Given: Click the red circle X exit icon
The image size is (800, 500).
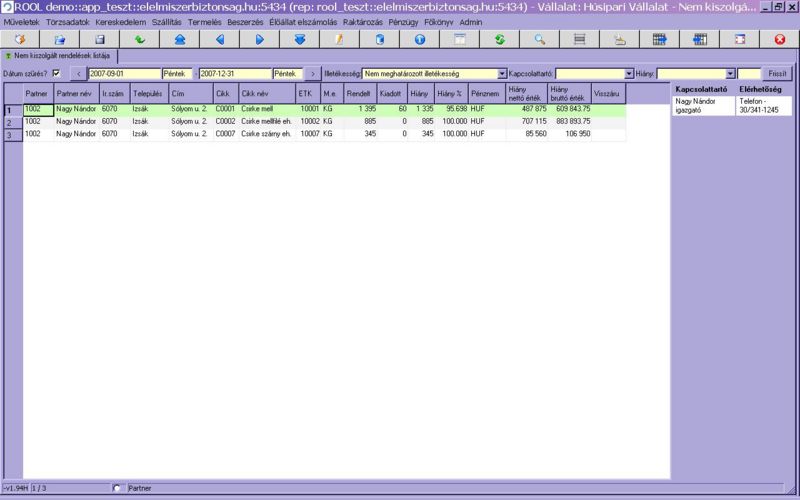Looking at the screenshot, I should coord(780,39).
